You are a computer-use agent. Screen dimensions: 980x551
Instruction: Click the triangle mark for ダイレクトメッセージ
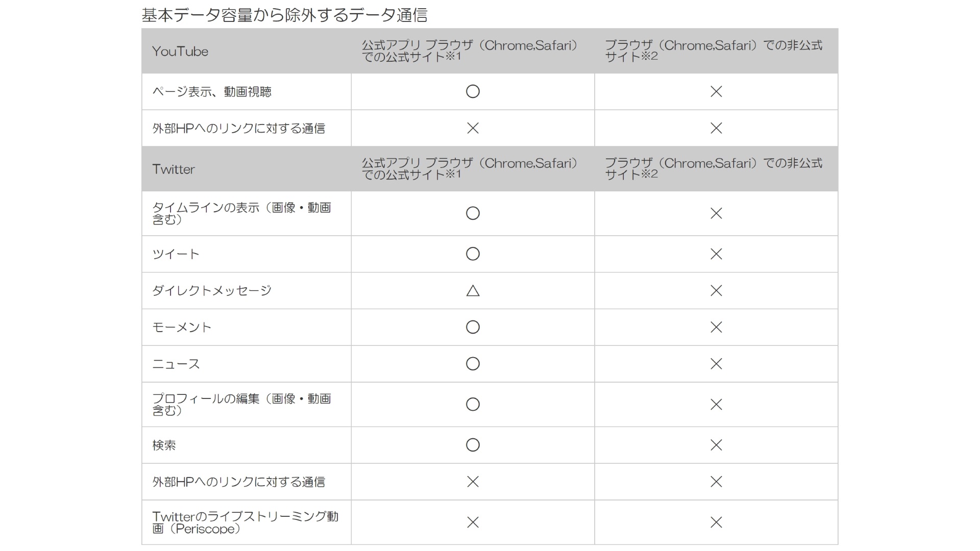coord(473,291)
